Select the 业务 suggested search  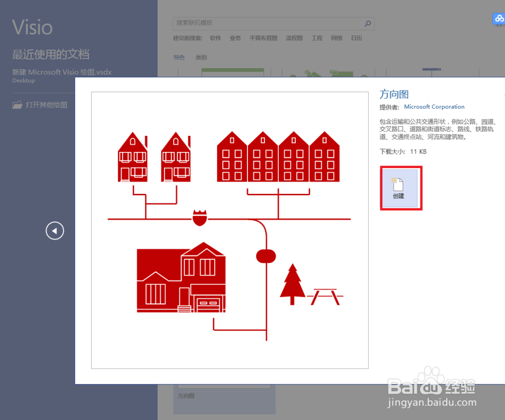tap(235, 38)
